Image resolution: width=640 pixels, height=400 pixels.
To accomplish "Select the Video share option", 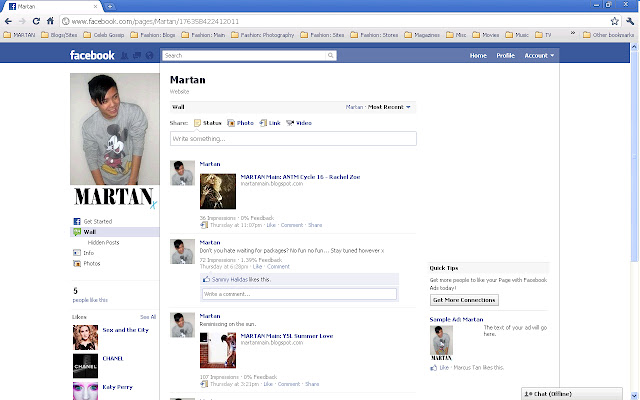I will click(299, 123).
